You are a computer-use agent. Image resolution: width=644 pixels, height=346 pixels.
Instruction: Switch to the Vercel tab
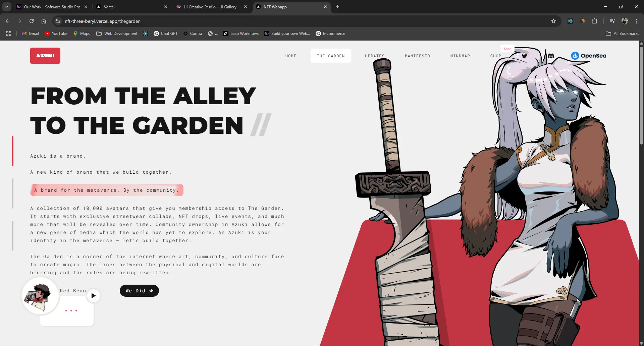(131, 7)
